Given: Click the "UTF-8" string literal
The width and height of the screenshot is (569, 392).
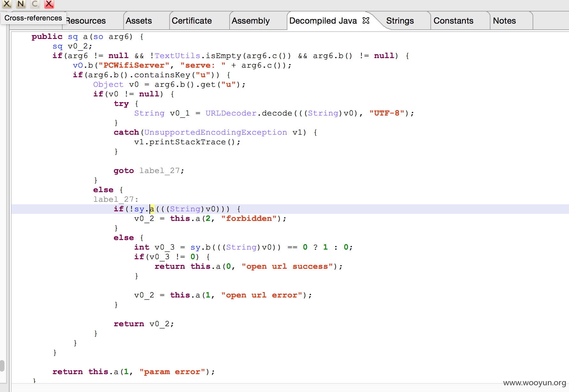Looking at the screenshot, I should coord(387,113).
